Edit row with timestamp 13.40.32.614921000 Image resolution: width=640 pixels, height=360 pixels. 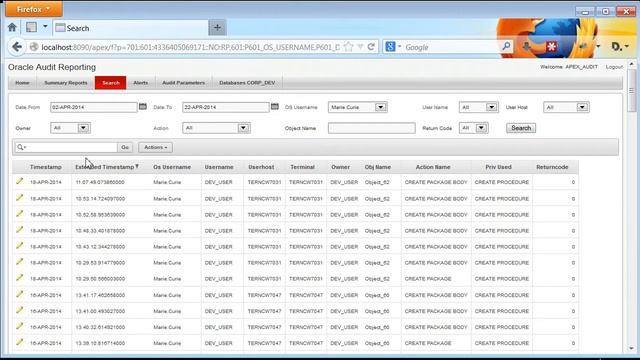click(x=19, y=326)
